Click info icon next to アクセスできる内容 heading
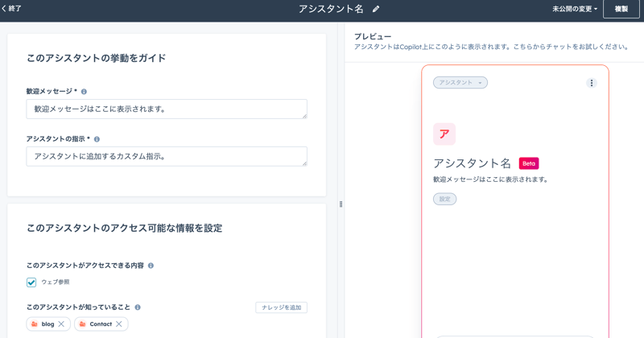644x338 pixels. click(x=151, y=266)
